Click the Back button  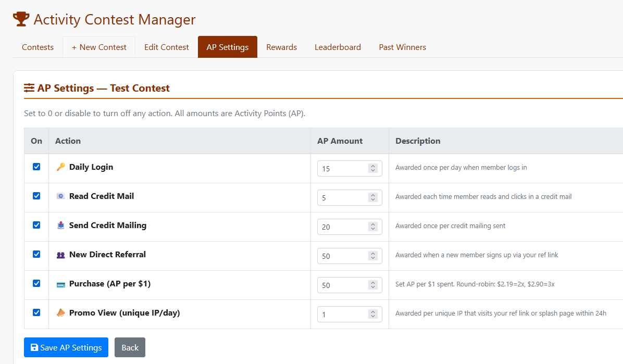point(130,347)
